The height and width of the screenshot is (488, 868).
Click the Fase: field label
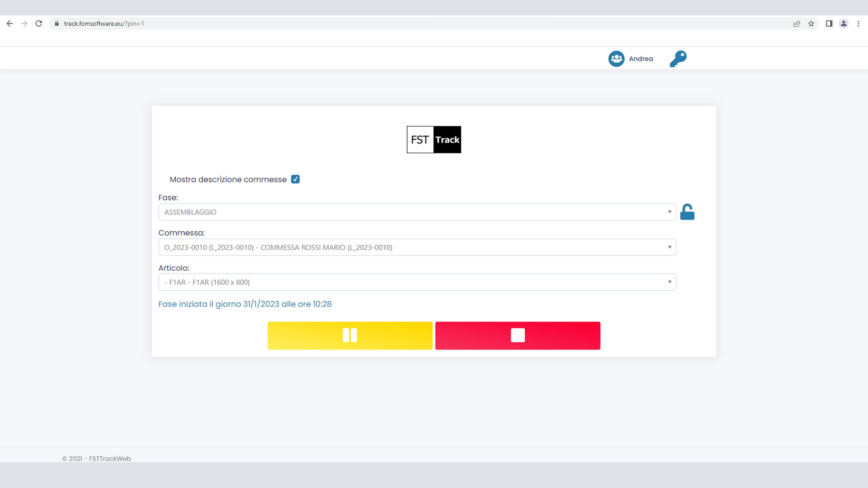pyautogui.click(x=168, y=197)
